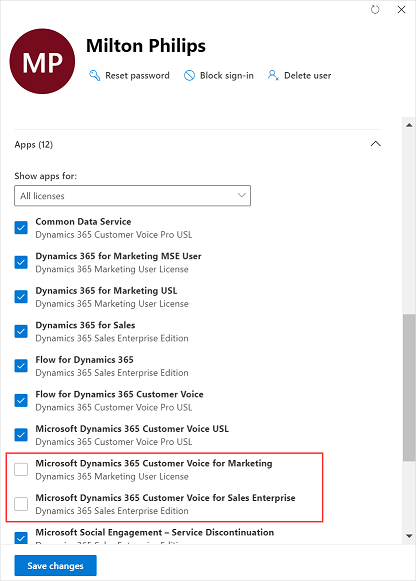Screen dimensions: 416x581
Task: Uncheck Dynamics 365 for Marketing MSE User
Action: (21, 262)
